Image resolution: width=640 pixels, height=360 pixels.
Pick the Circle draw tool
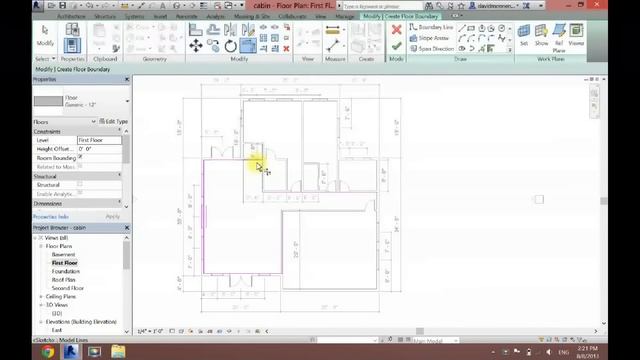point(501,28)
